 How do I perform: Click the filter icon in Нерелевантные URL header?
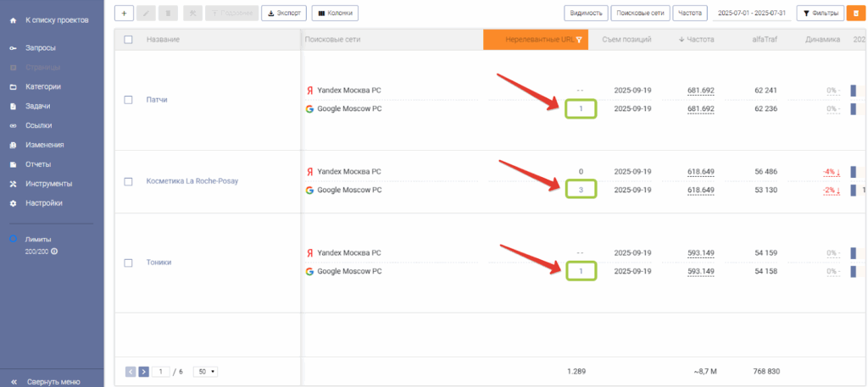point(578,40)
